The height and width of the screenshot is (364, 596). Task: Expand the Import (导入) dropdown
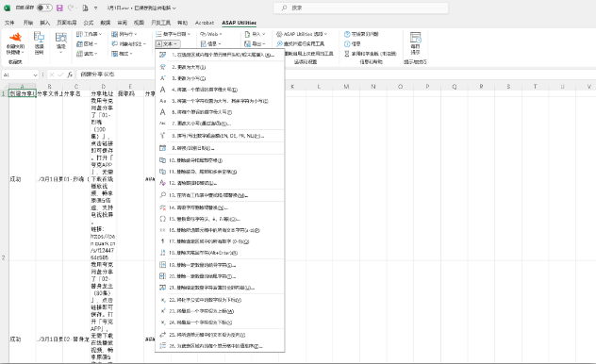pyautogui.click(x=255, y=34)
